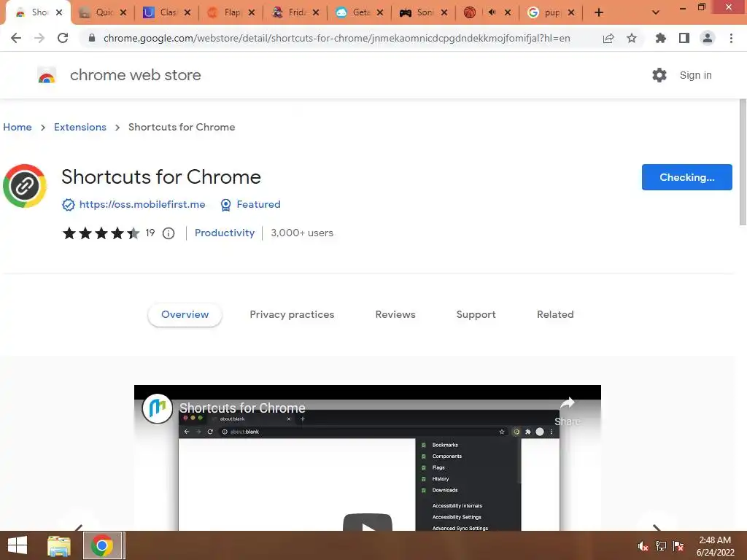Open the Chrome profile avatar
The image size is (747, 560).
tap(708, 38)
